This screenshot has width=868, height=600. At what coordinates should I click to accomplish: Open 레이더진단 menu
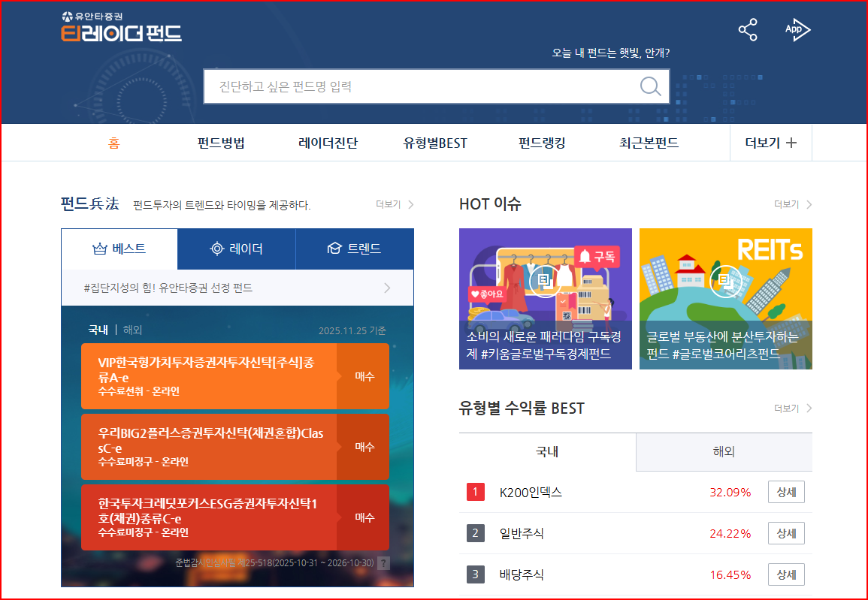[x=328, y=143]
